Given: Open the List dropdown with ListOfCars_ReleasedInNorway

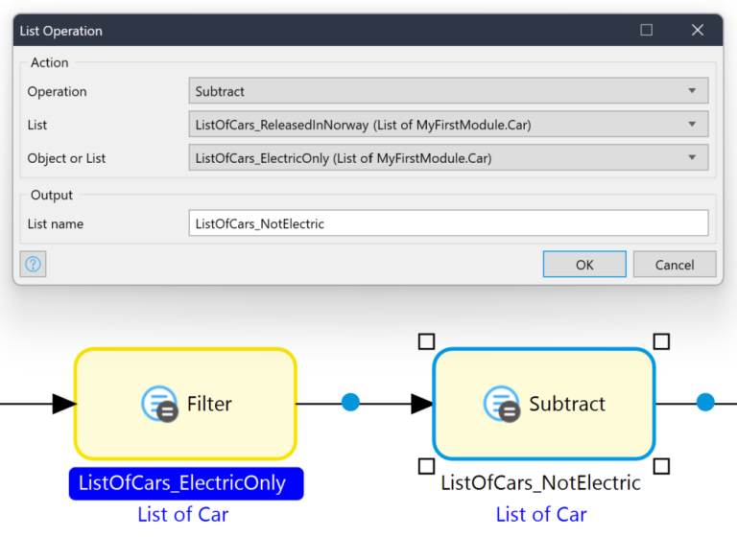Looking at the screenshot, I should (448, 124).
